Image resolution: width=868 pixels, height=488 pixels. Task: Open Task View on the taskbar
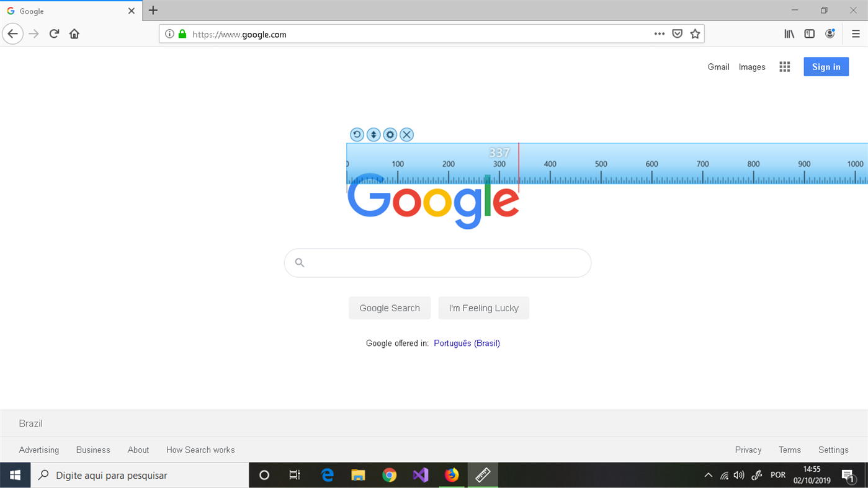295,475
